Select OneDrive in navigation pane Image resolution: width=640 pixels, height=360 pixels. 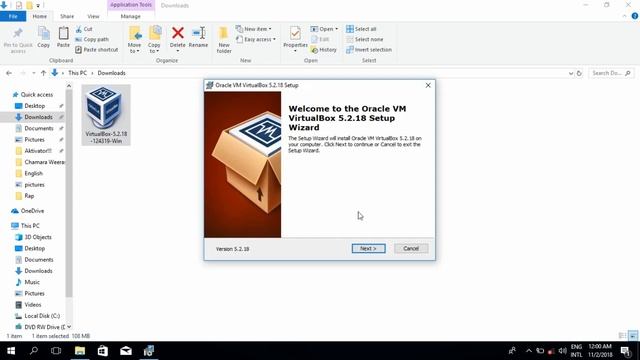(32, 211)
